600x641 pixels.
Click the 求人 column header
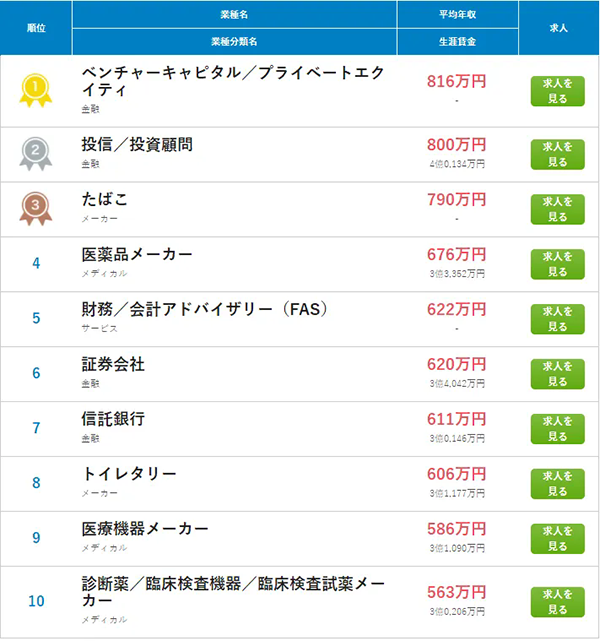[x=558, y=28]
